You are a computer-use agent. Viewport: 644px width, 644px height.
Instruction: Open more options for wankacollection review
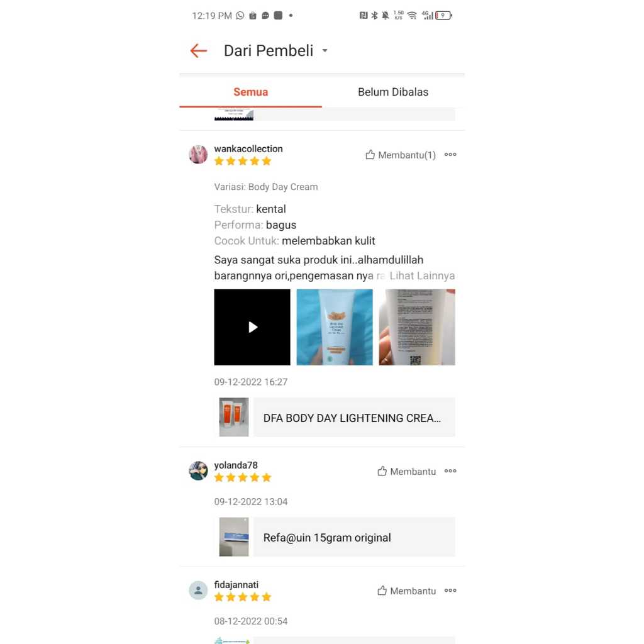pyautogui.click(x=450, y=155)
